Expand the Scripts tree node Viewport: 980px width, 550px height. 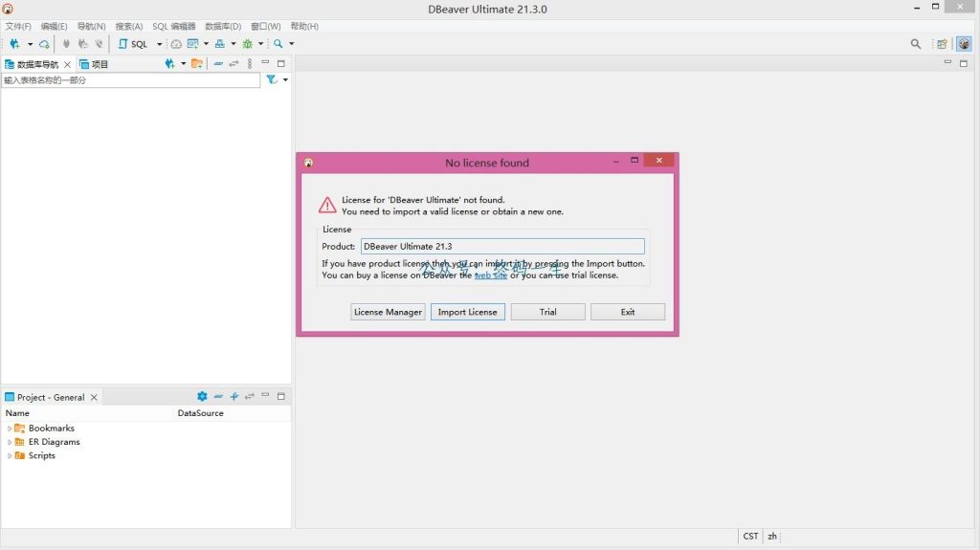(10, 455)
